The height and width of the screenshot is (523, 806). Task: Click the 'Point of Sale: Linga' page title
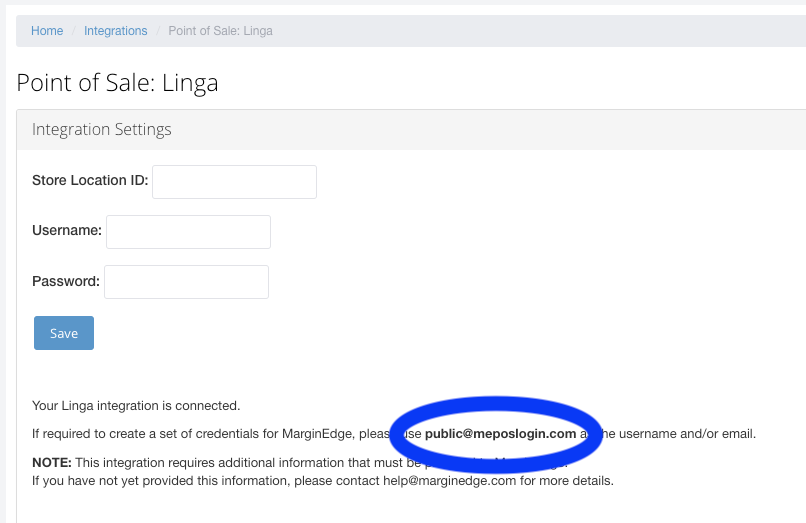click(117, 83)
